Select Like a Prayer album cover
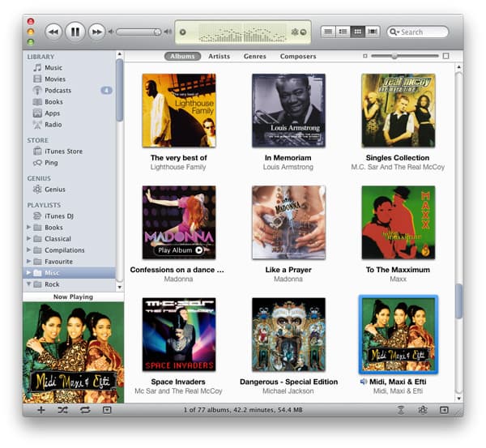 click(288, 223)
